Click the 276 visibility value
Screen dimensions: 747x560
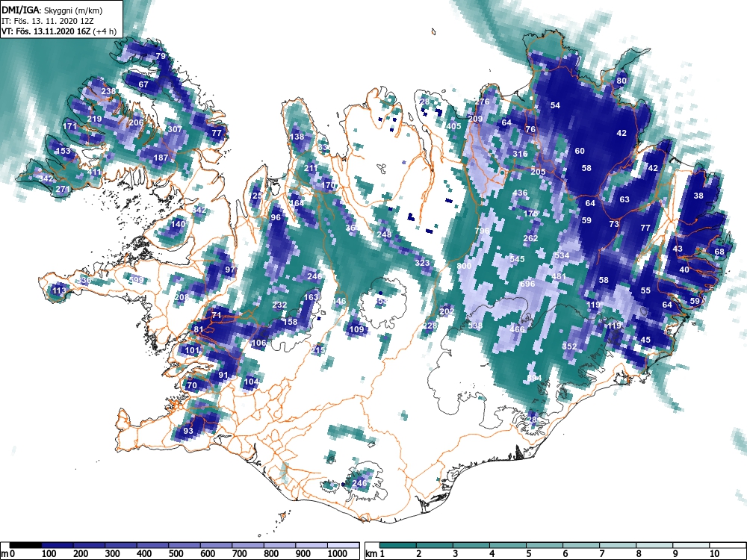pyautogui.click(x=482, y=102)
